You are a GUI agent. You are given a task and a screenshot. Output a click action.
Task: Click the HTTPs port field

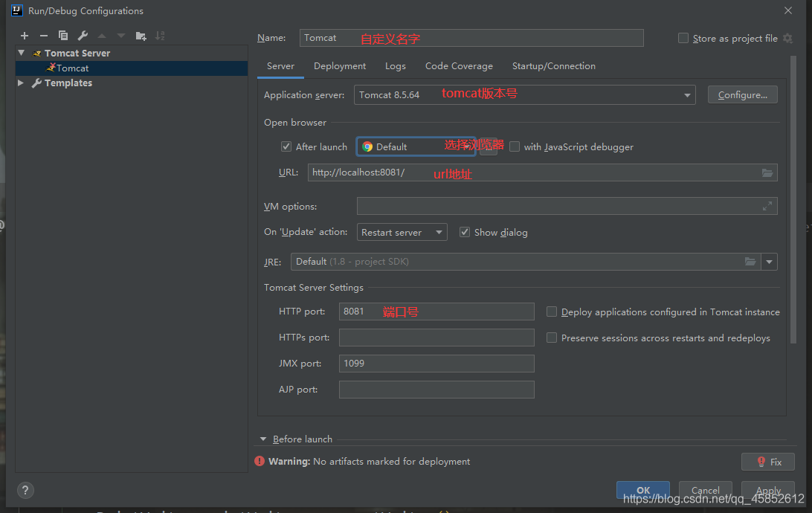pos(436,338)
